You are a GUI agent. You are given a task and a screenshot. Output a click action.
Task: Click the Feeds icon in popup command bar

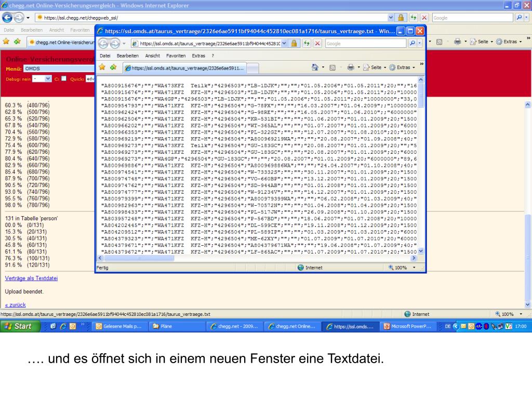click(x=332, y=68)
